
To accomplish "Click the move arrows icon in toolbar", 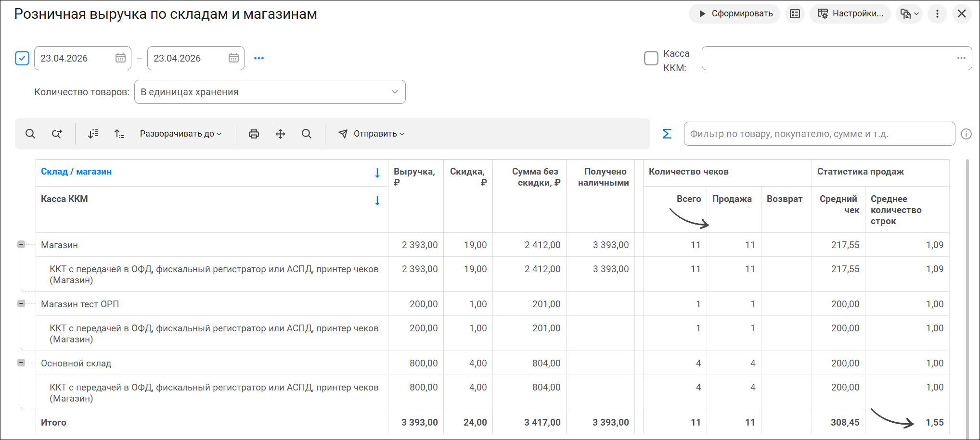I will [280, 134].
